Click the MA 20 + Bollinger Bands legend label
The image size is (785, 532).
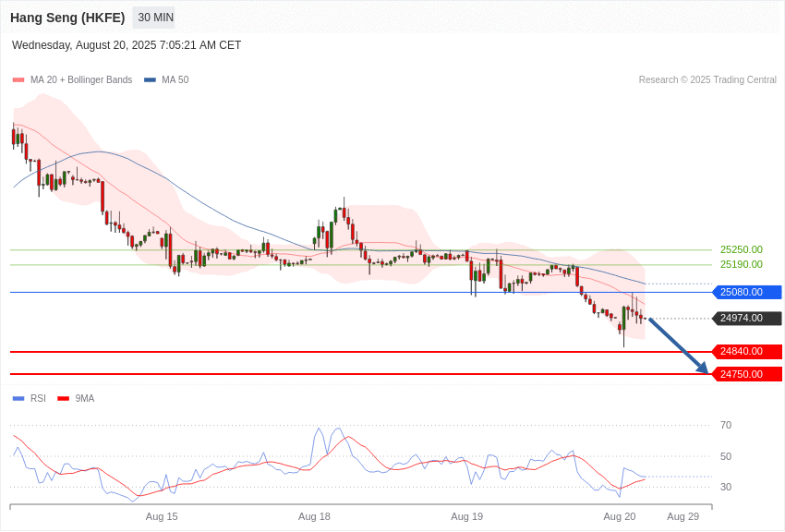click(81, 80)
